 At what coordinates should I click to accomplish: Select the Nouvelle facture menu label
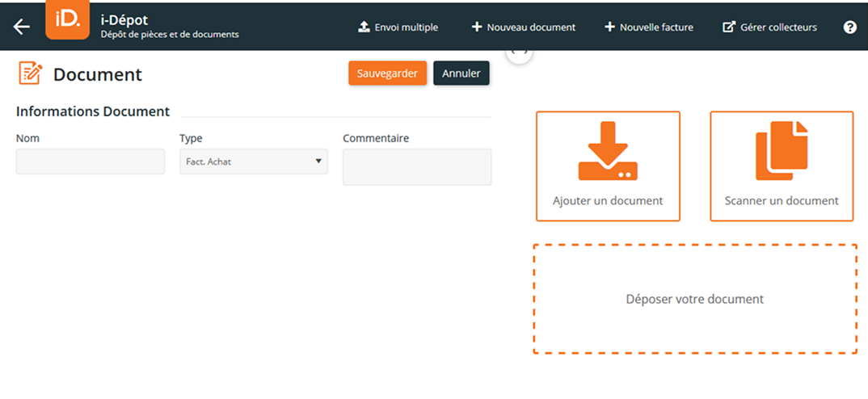656,27
